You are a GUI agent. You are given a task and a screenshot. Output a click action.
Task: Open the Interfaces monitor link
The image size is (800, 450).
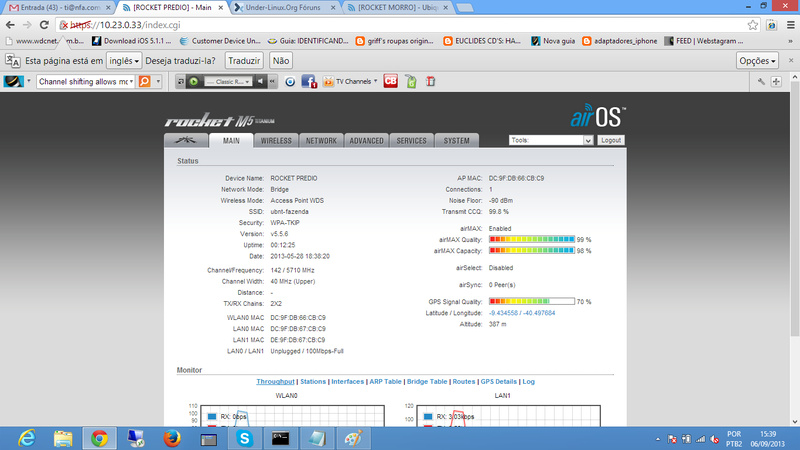[347, 382]
